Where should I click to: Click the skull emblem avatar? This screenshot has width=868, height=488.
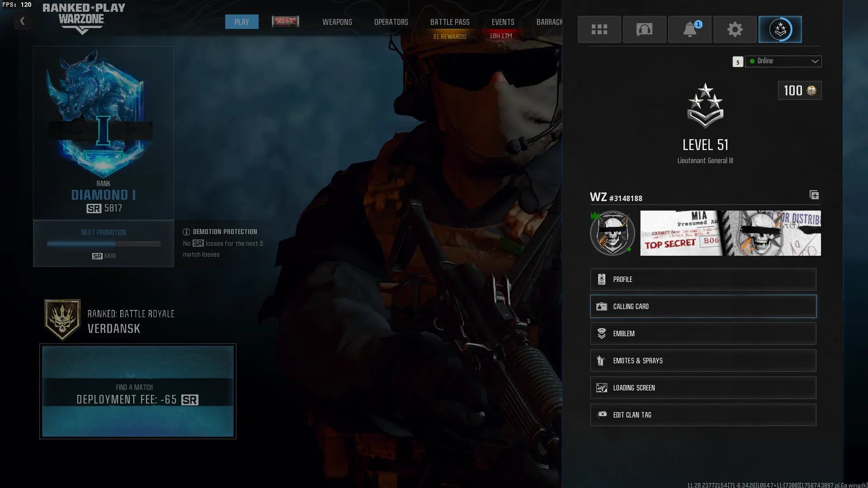(612, 233)
